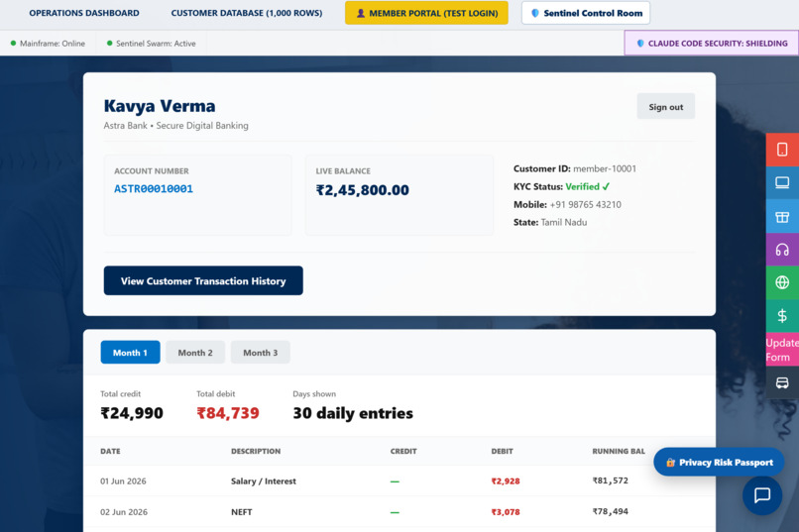The image size is (799, 532).
Task: Click View Customer Transaction History
Action: click(x=203, y=281)
